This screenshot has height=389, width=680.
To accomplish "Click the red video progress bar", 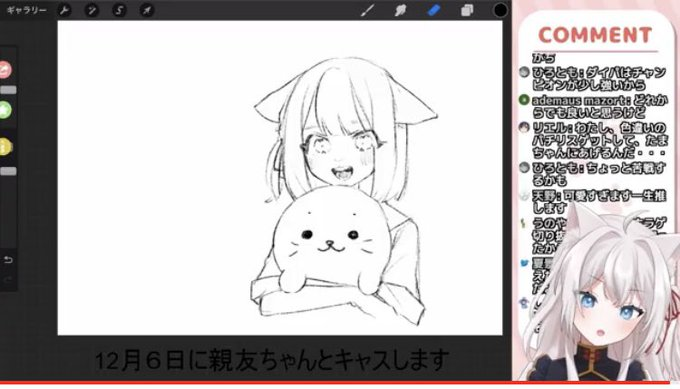I will click(x=335, y=383).
